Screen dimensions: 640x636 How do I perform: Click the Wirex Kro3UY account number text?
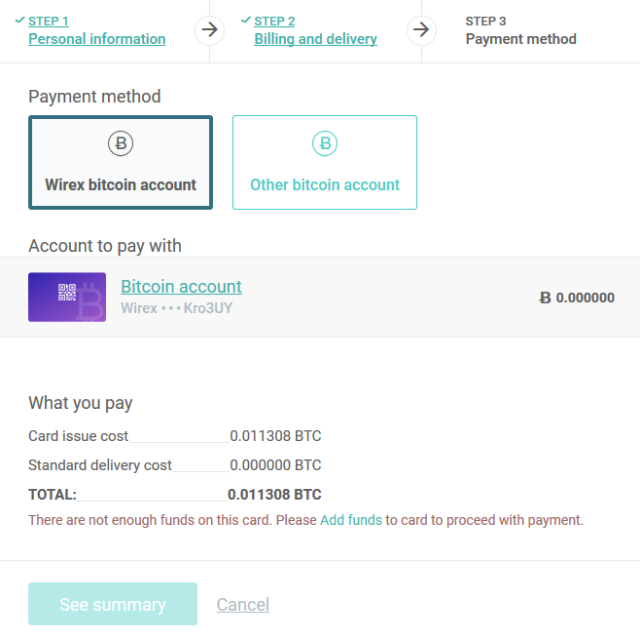click(176, 308)
